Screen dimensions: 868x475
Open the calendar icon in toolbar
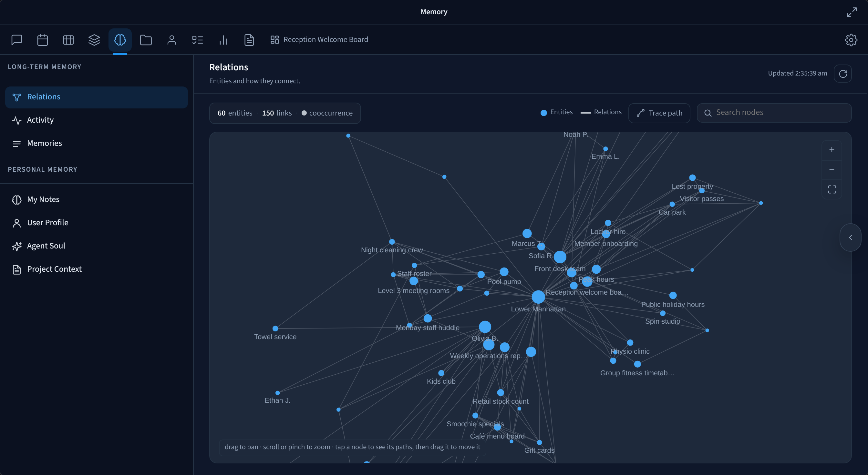(x=42, y=40)
